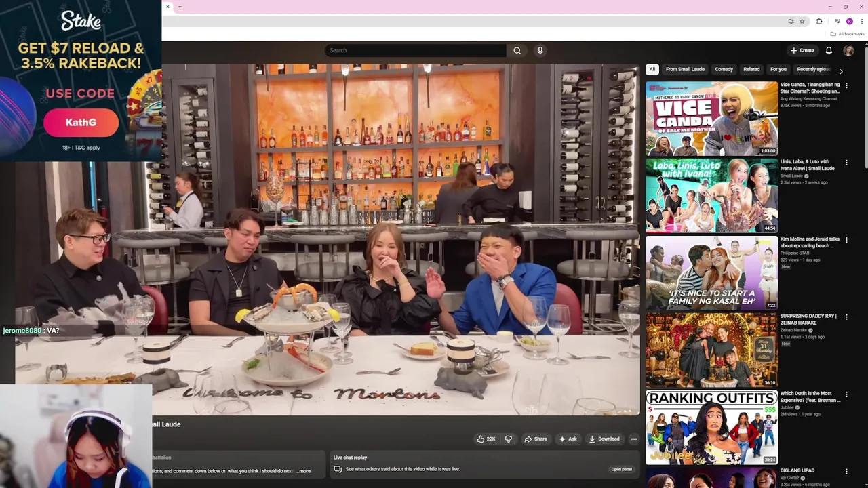Activate voice search microphone icon
The image size is (868, 488).
pyautogui.click(x=540, y=50)
